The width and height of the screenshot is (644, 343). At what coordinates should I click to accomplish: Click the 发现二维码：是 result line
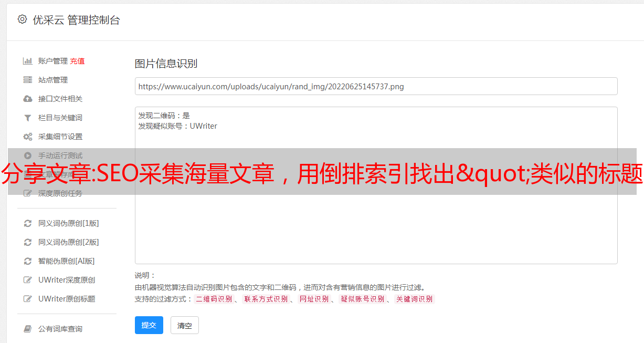[164, 116]
